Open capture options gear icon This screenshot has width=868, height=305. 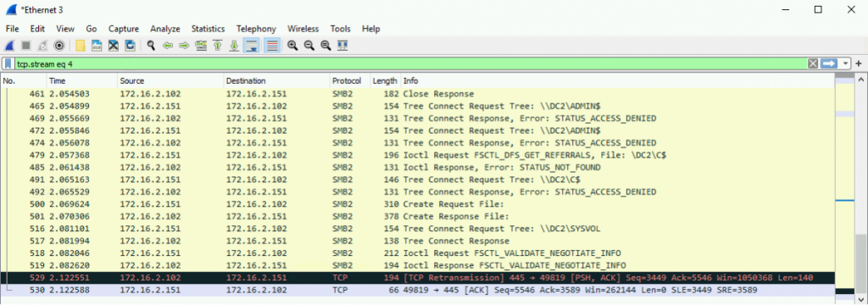pos(59,46)
